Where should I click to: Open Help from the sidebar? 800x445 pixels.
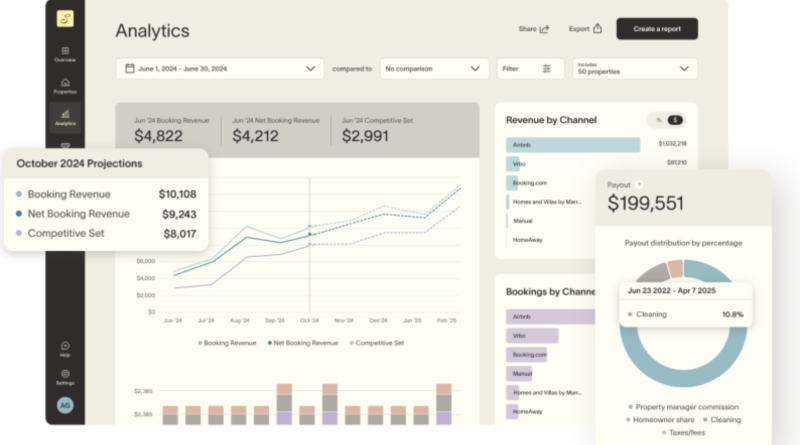pyautogui.click(x=65, y=349)
